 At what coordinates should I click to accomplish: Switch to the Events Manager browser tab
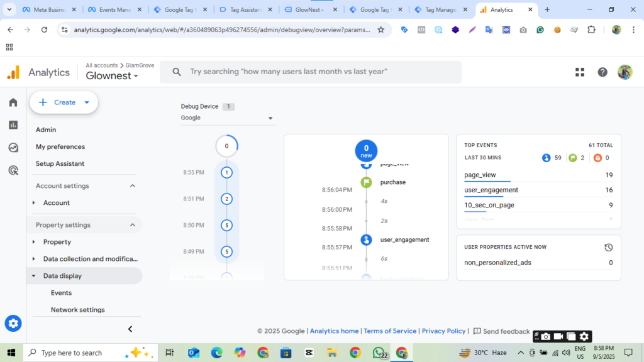click(x=115, y=9)
